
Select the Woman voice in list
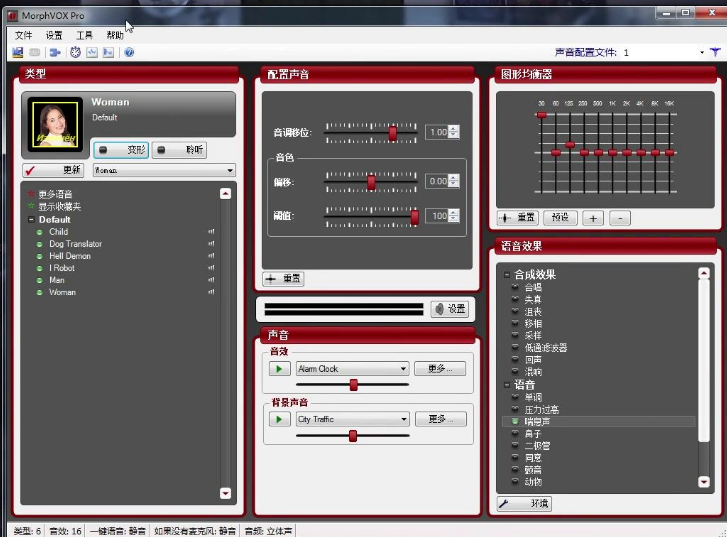click(x=63, y=292)
